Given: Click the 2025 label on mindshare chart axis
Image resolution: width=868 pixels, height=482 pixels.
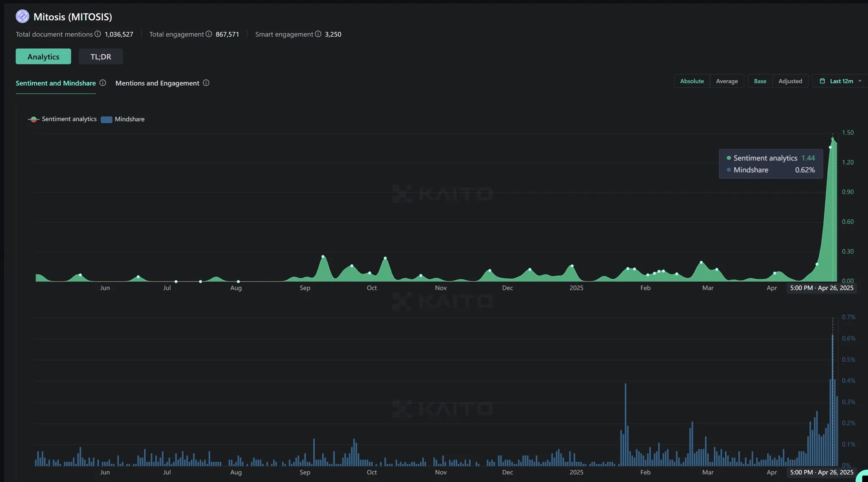Looking at the screenshot, I should click(x=576, y=472).
